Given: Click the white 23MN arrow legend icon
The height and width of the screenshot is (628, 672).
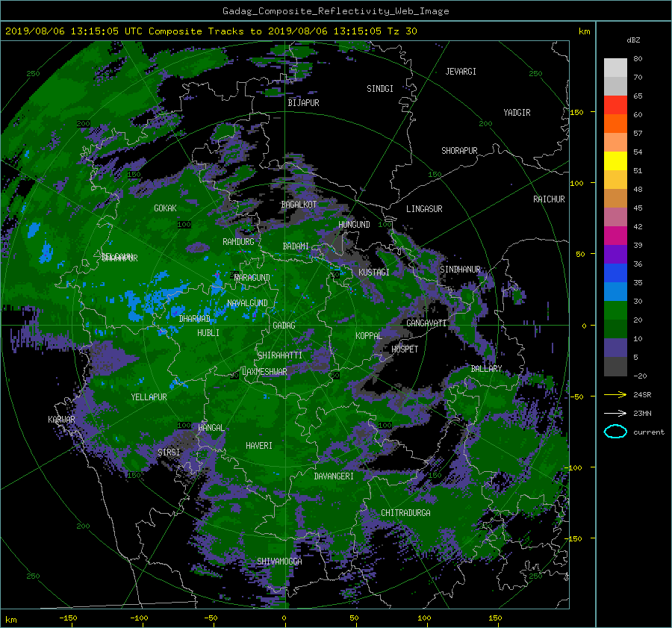Looking at the screenshot, I should (x=615, y=413).
